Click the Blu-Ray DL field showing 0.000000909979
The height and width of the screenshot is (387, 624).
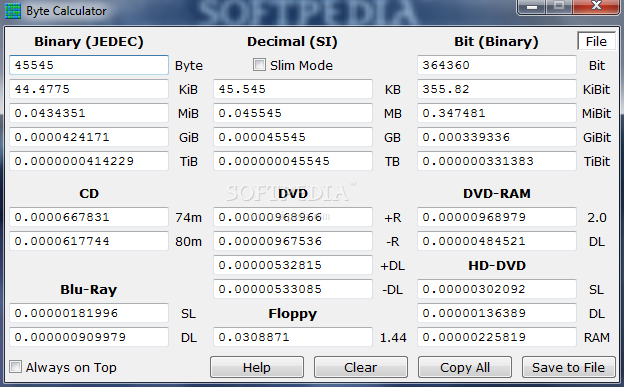tap(89, 337)
